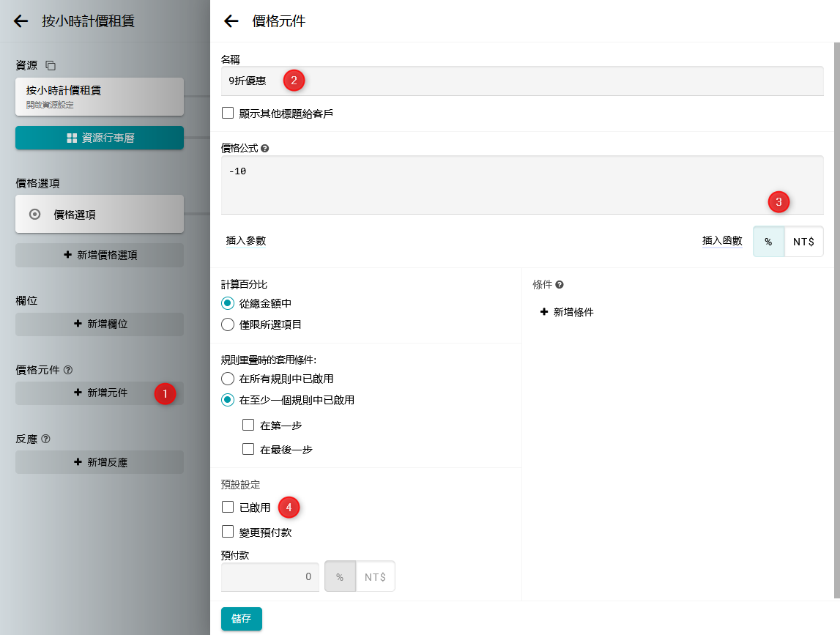Check the 已啟用 default setting
This screenshot has width=840, height=635.
pos(228,507)
